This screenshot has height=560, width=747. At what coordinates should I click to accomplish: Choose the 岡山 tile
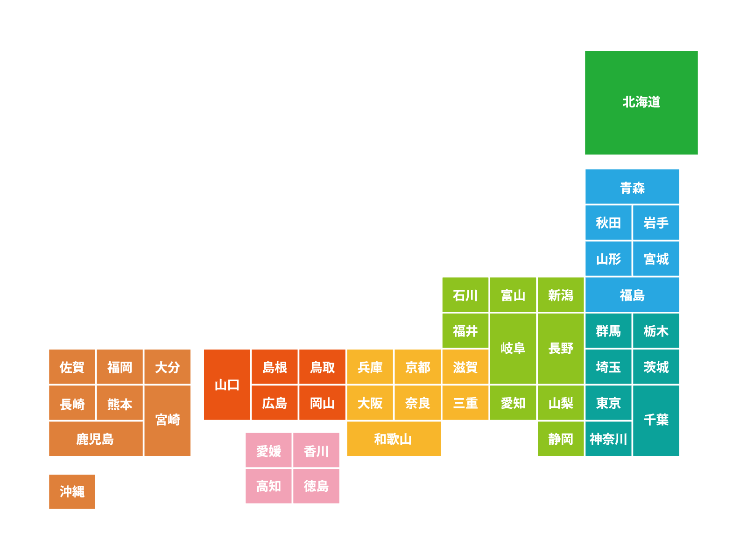click(x=322, y=402)
